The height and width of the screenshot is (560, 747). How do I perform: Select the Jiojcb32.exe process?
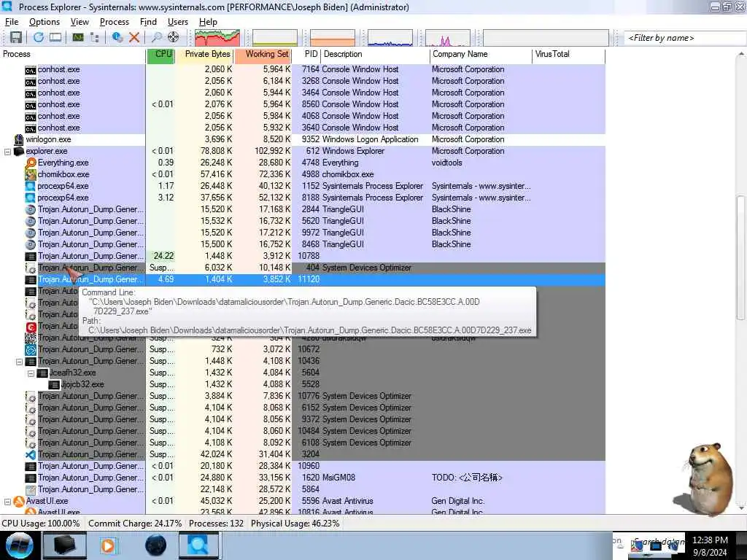[303, 384]
